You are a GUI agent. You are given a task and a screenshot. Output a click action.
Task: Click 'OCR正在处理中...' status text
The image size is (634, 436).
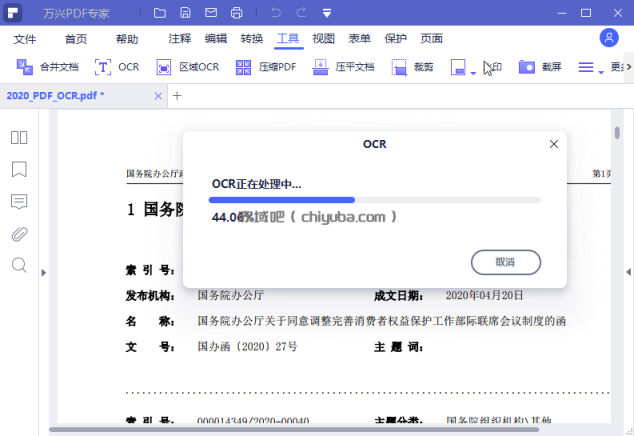pyautogui.click(x=256, y=184)
